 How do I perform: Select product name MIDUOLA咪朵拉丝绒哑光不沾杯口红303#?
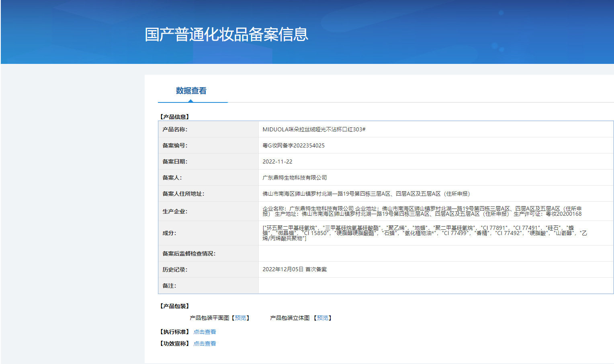tap(314, 129)
